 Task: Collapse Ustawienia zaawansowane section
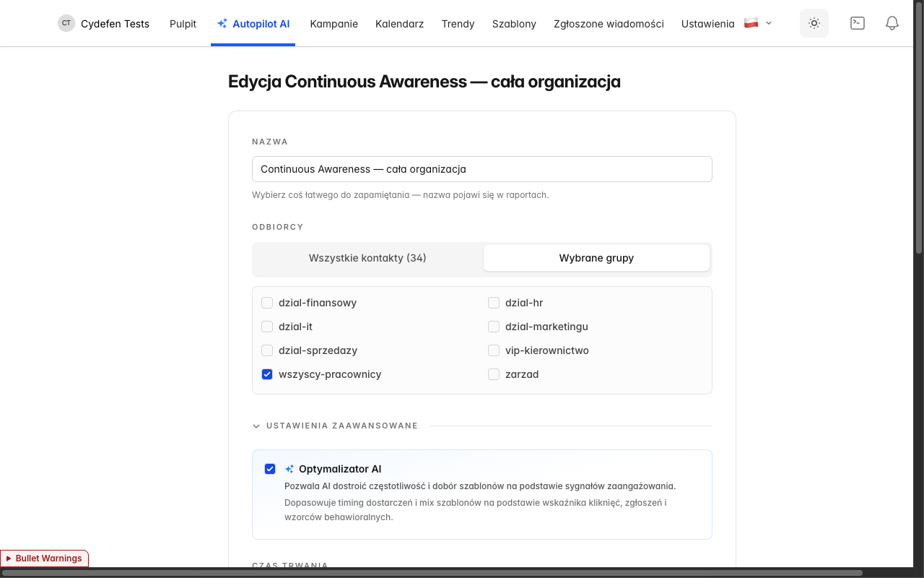point(335,426)
